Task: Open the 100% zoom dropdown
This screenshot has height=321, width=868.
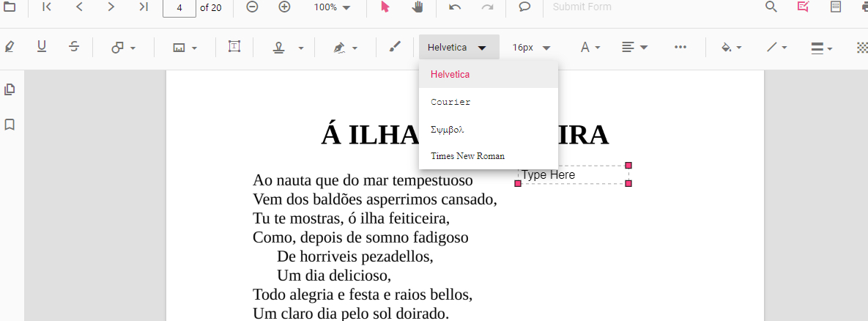Action: click(x=332, y=7)
